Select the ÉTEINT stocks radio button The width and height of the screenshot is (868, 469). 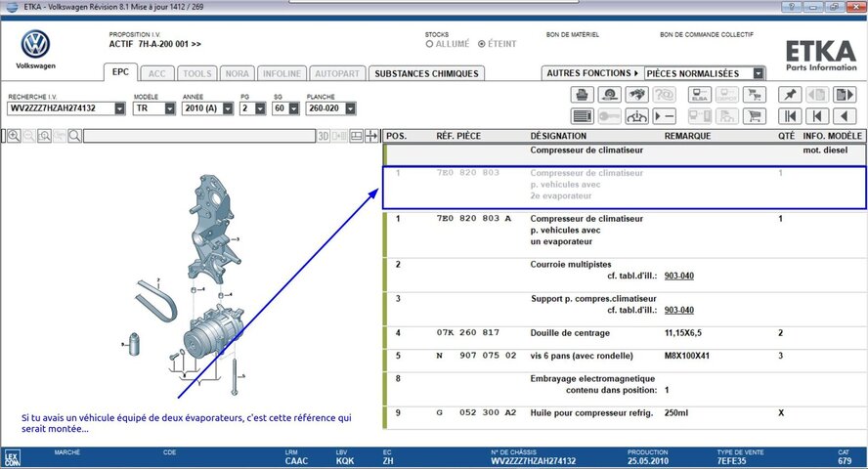[480, 44]
